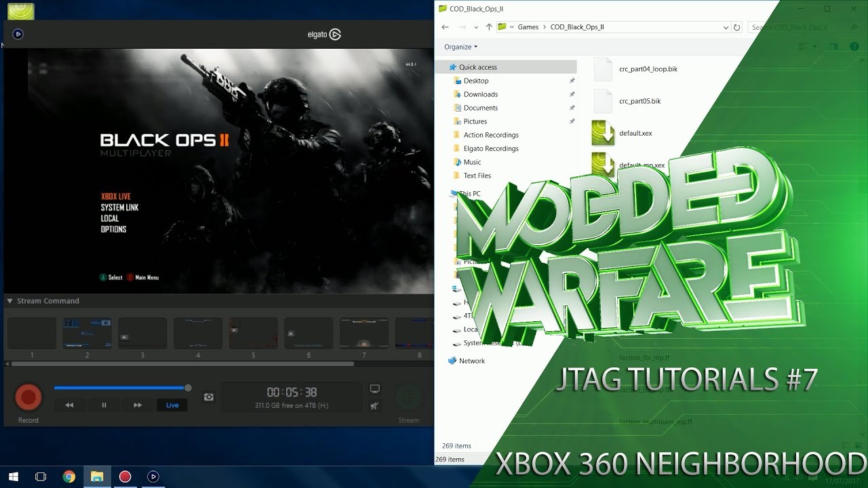Open Task View from the taskbar
Image resolution: width=868 pixels, height=488 pixels.
(x=40, y=476)
